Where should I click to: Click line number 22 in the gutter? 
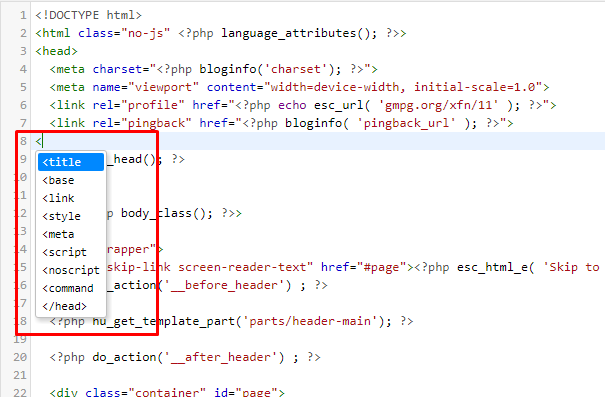click(x=20, y=392)
